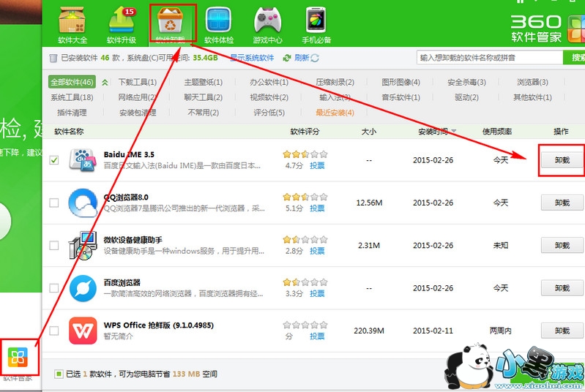Click 卸载 button for 百度浏览器
585x392 pixels.
click(x=562, y=288)
